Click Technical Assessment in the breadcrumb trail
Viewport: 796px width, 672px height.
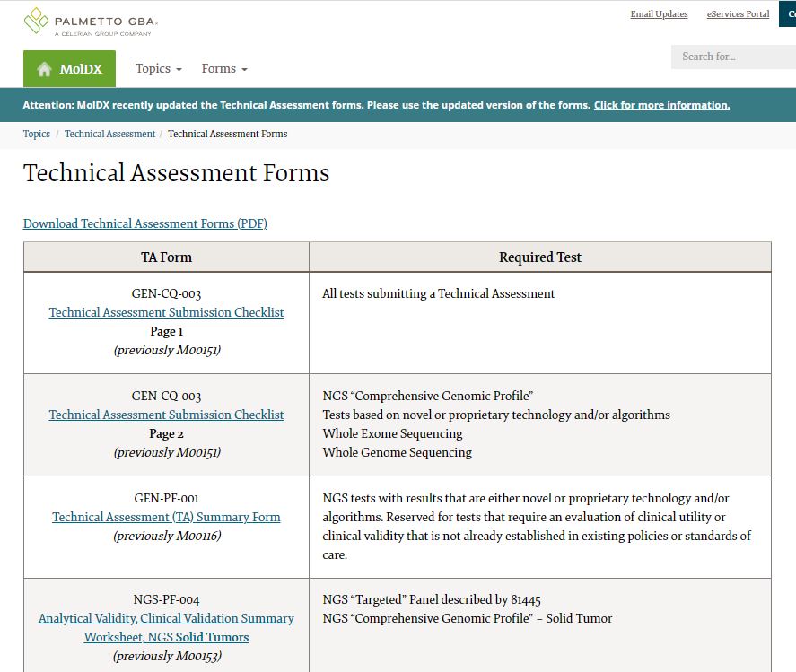tap(109, 134)
